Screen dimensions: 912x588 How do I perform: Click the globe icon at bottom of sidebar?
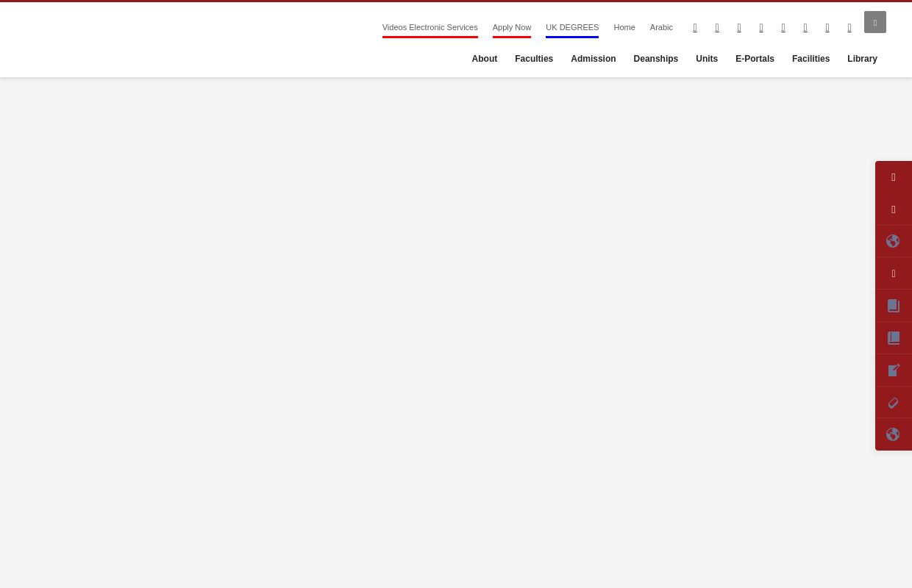(893, 434)
